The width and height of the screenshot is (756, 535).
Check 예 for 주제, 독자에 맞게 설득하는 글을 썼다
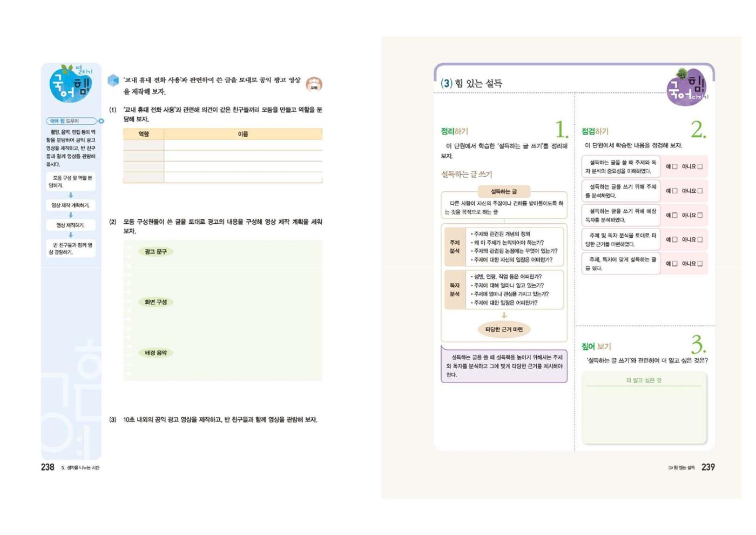[x=674, y=264]
